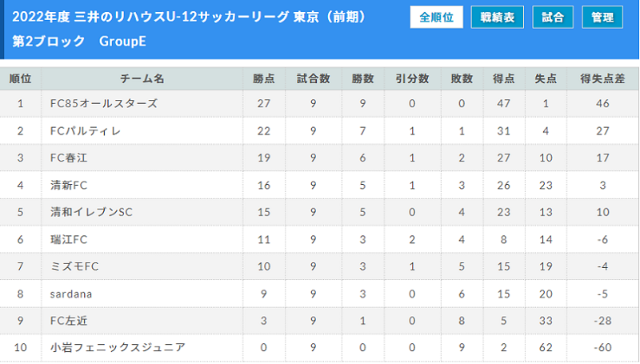This screenshot has width=640, height=364.
Task: Open the 管理 tab
Action: (602, 17)
